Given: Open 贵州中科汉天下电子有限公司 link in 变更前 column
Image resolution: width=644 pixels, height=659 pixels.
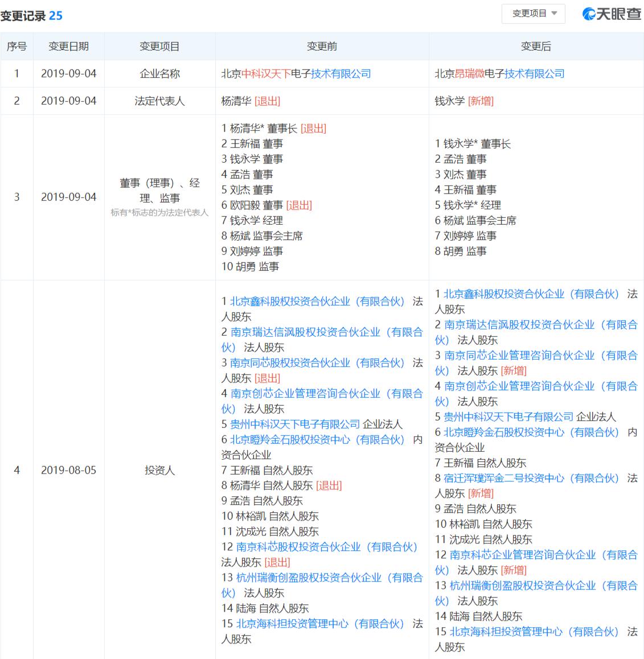Looking at the screenshot, I should (295, 424).
